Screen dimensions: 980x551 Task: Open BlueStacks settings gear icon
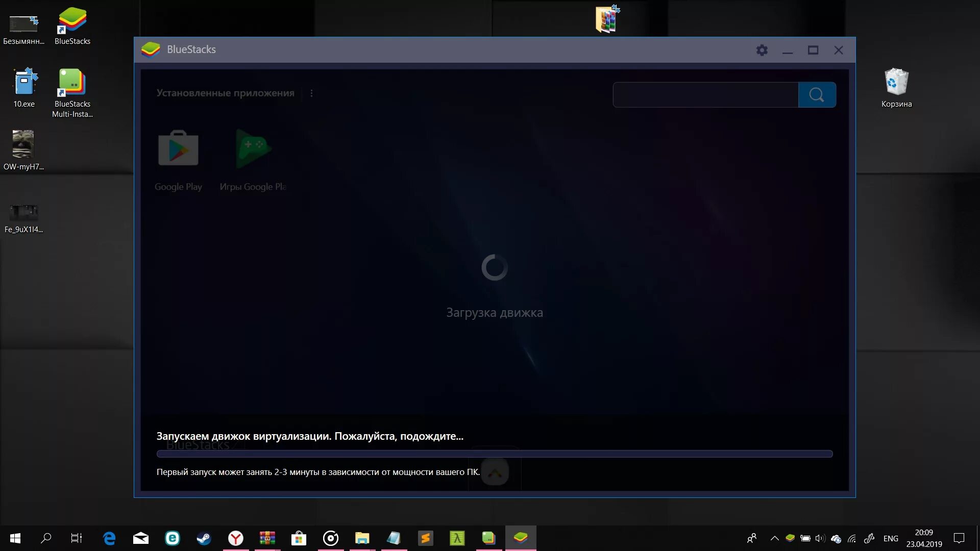coord(762,50)
